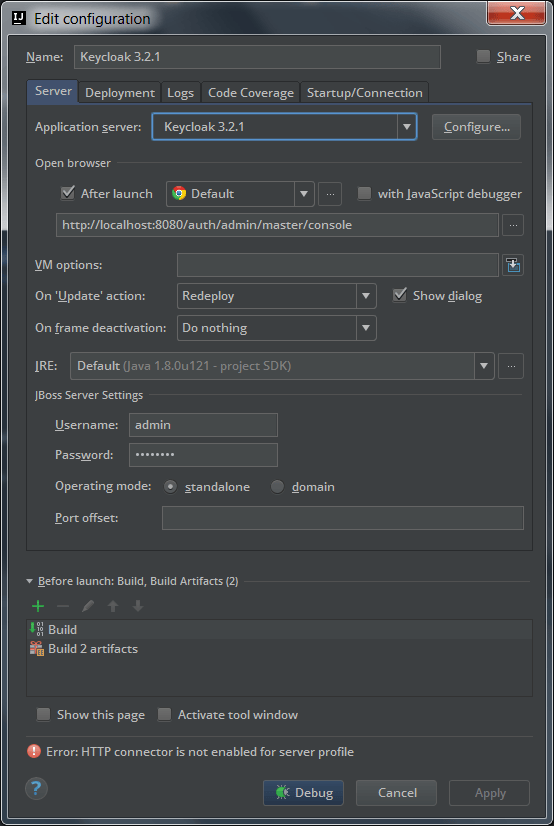
Task: Click the Port offset field
Action: tap(343, 518)
